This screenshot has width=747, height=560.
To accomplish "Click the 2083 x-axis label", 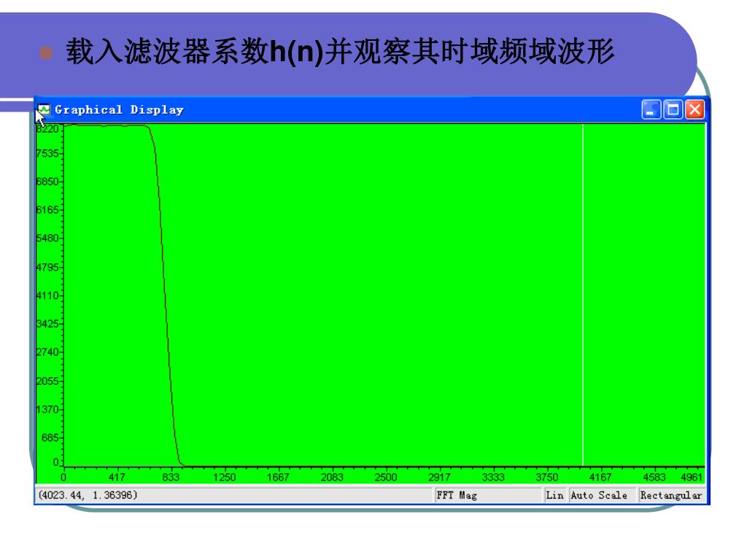I will pos(332,477).
